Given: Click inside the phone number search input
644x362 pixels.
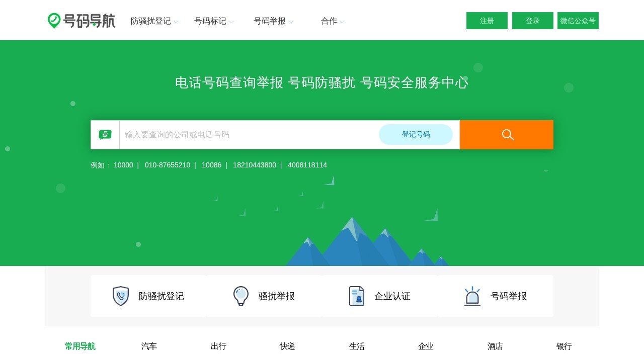Looking at the screenshot, I should click(247, 134).
